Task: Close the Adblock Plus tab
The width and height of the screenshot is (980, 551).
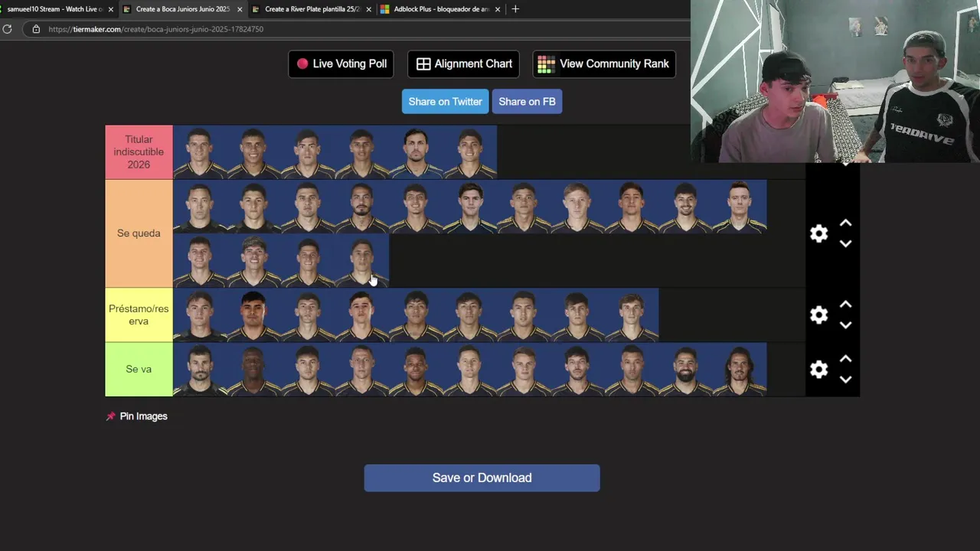Action: pyautogui.click(x=498, y=9)
